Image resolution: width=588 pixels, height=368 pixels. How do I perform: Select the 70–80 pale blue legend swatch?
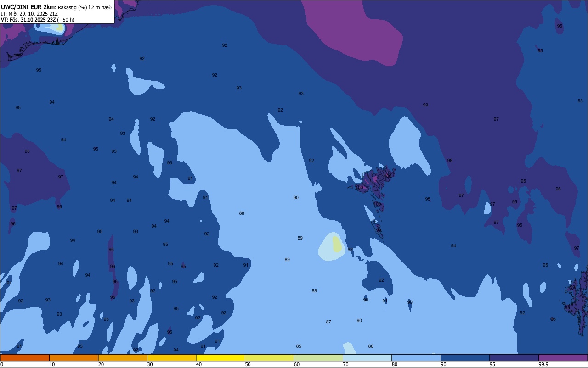(x=367, y=357)
